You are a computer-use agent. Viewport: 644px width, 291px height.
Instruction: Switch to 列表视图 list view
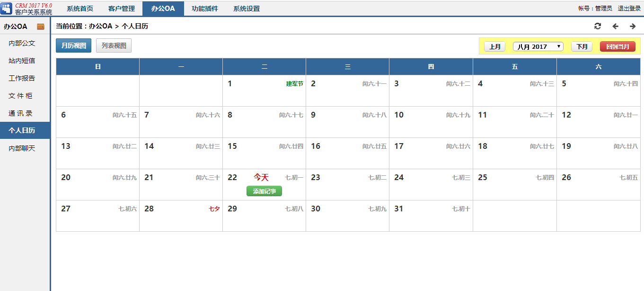(114, 45)
